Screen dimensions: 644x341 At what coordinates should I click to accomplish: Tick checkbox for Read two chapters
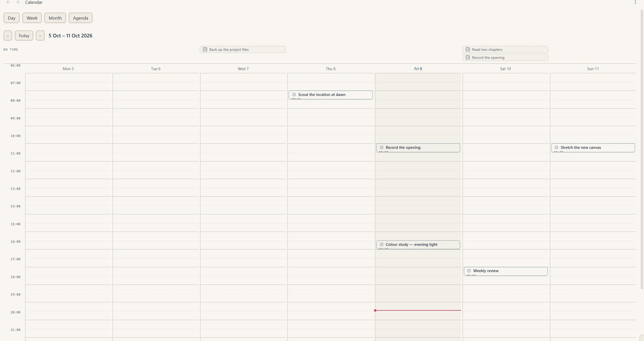pyautogui.click(x=468, y=49)
